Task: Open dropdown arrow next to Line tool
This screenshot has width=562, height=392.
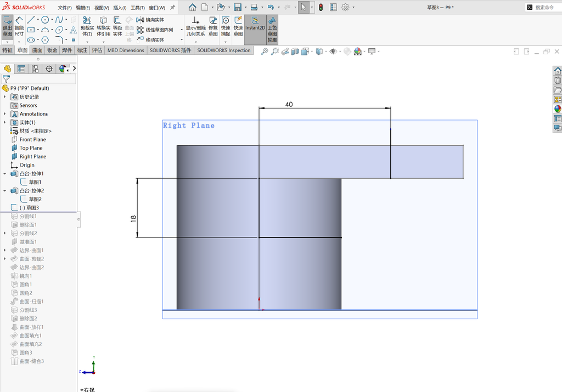Action: (38, 20)
